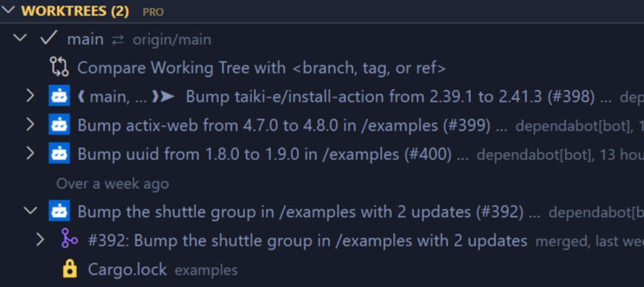644x287 pixels.
Task: Click dependabot avatar on taiki-e/install-action commit
Action: point(59,96)
